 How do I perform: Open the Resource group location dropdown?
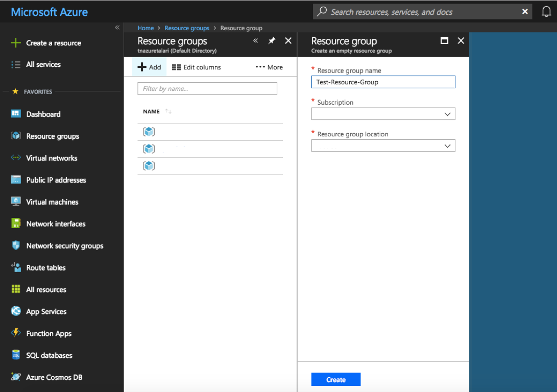(383, 146)
